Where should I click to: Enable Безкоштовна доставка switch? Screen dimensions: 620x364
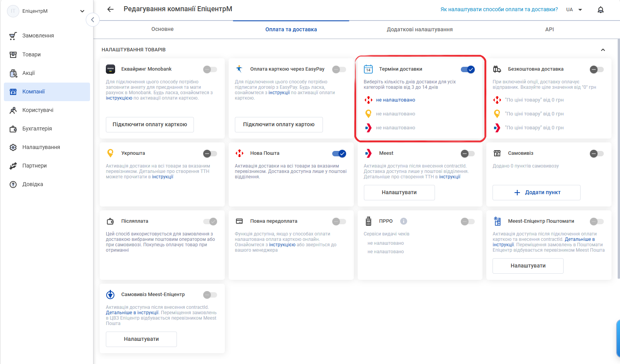(597, 69)
